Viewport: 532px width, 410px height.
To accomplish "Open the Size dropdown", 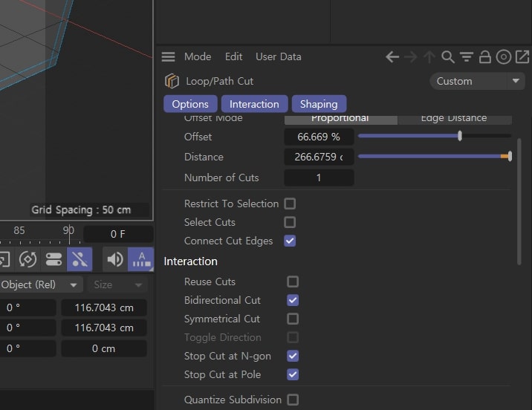I will (x=117, y=285).
